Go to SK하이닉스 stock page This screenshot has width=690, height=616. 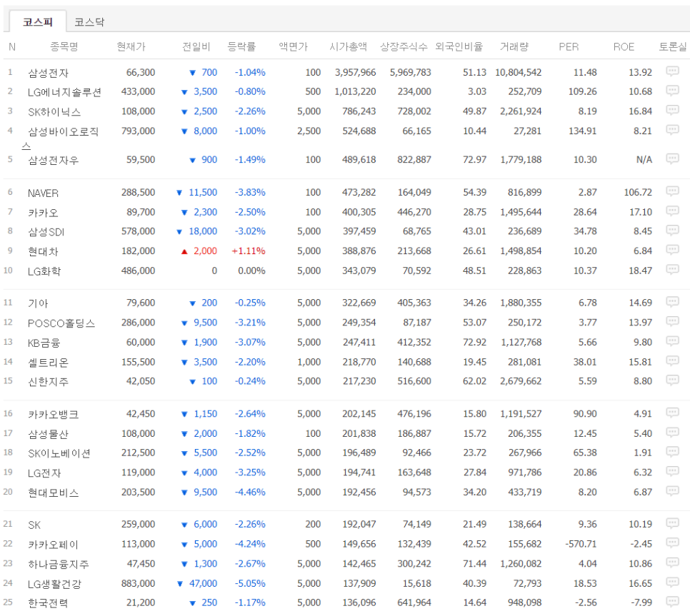(x=54, y=111)
